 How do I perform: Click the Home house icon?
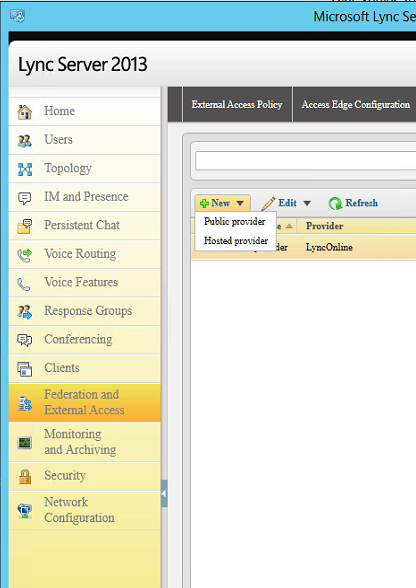coord(24,112)
